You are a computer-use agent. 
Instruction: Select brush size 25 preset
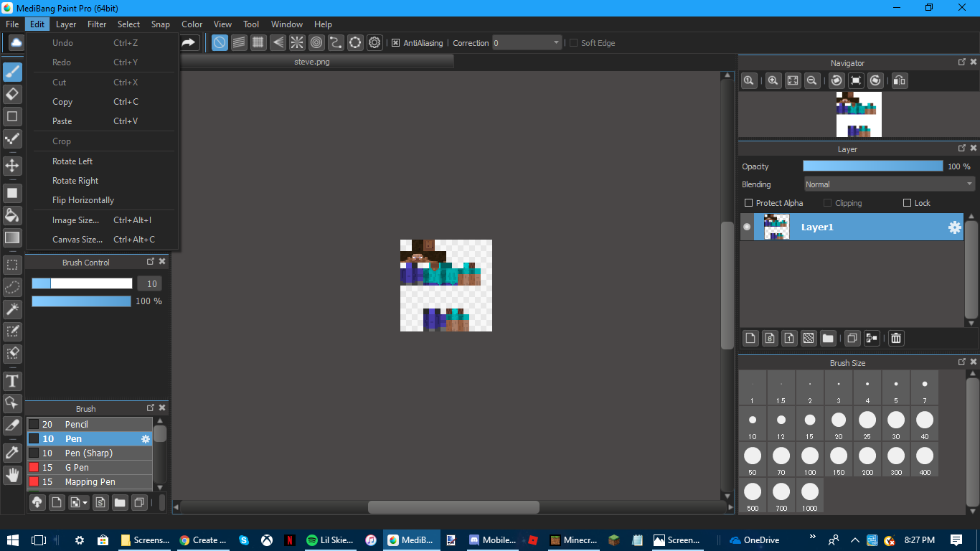pyautogui.click(x=867, y=424)
